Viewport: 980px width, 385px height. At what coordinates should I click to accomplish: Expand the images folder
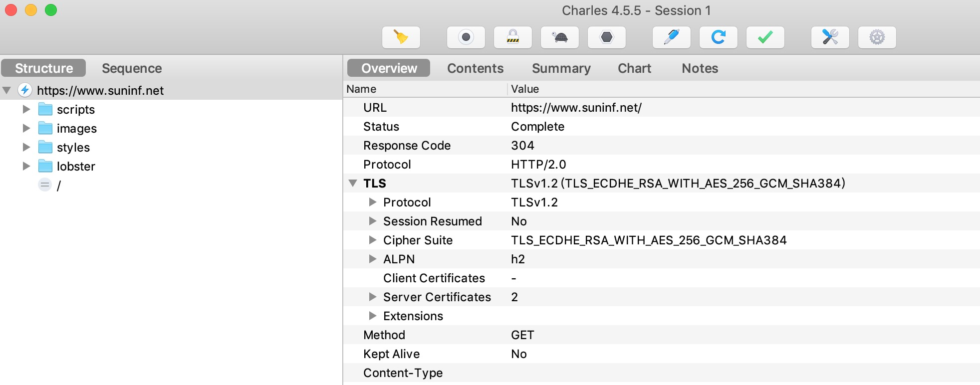(26, 128)
